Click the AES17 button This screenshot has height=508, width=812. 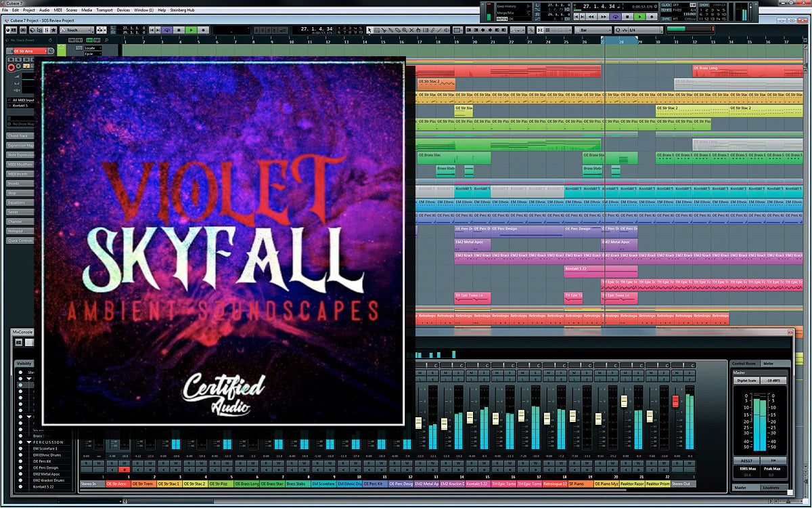746,461
